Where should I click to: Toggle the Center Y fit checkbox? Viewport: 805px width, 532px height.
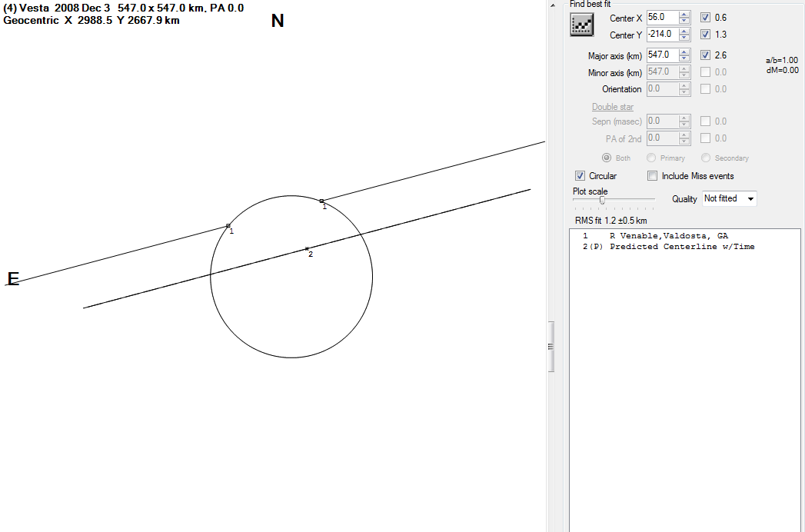[705, 35]
